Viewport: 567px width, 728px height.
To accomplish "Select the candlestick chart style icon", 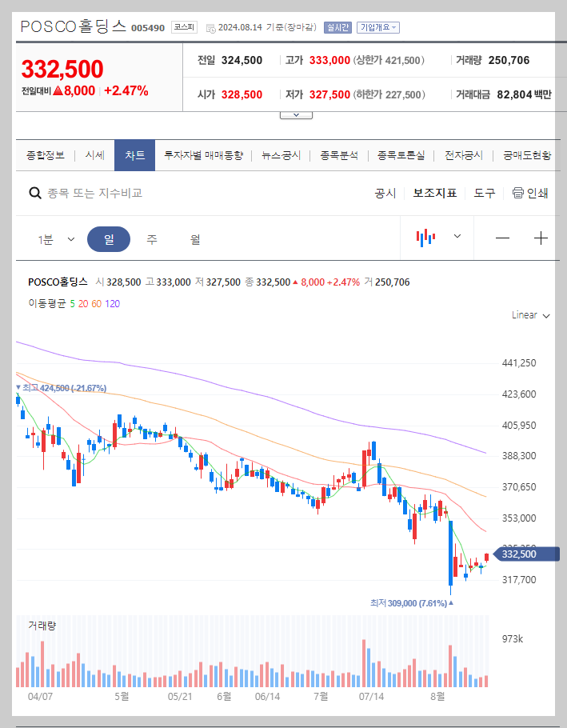I will tap(426, 237).
